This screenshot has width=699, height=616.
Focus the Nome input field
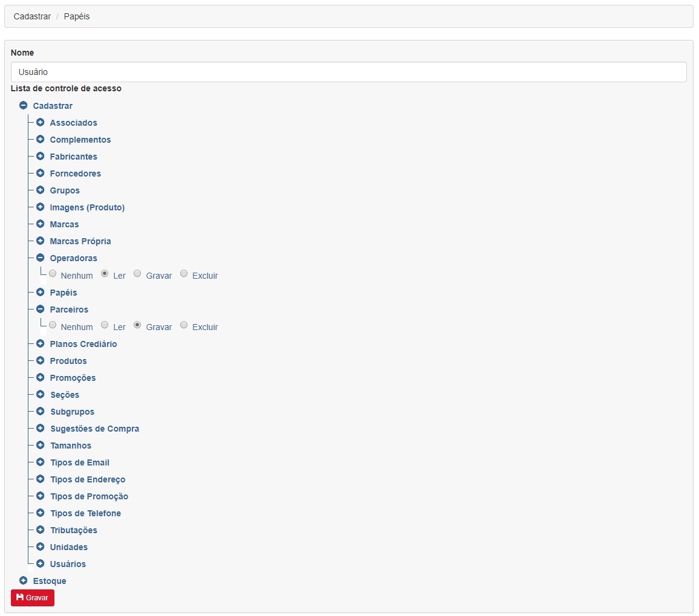pyautogui.click(x=349, y=72)
